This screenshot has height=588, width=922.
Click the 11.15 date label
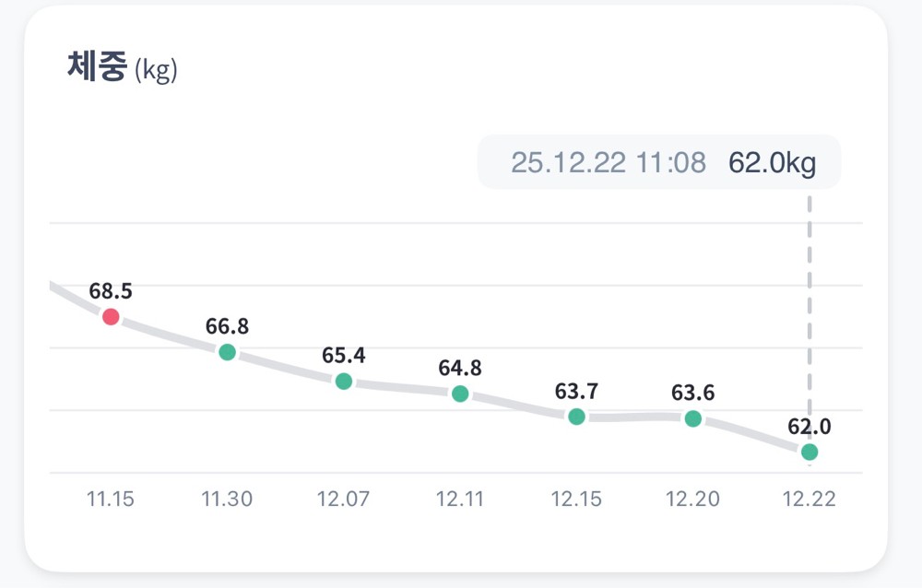tap(111, 500)
